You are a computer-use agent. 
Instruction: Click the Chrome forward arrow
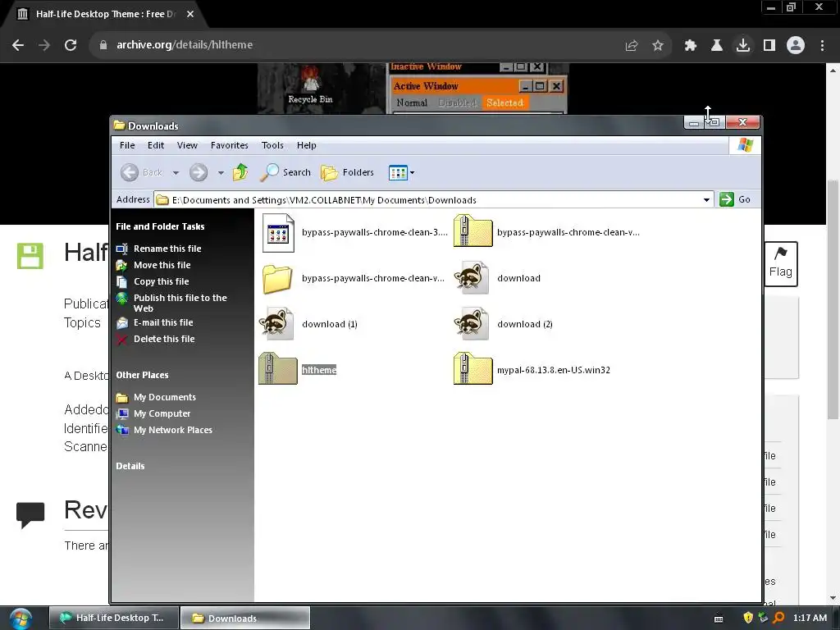(x=44, y=45)
